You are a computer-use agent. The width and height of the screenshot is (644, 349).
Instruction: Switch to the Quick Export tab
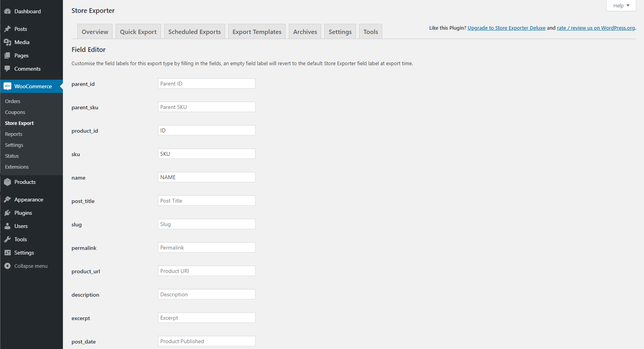(138, 32)
